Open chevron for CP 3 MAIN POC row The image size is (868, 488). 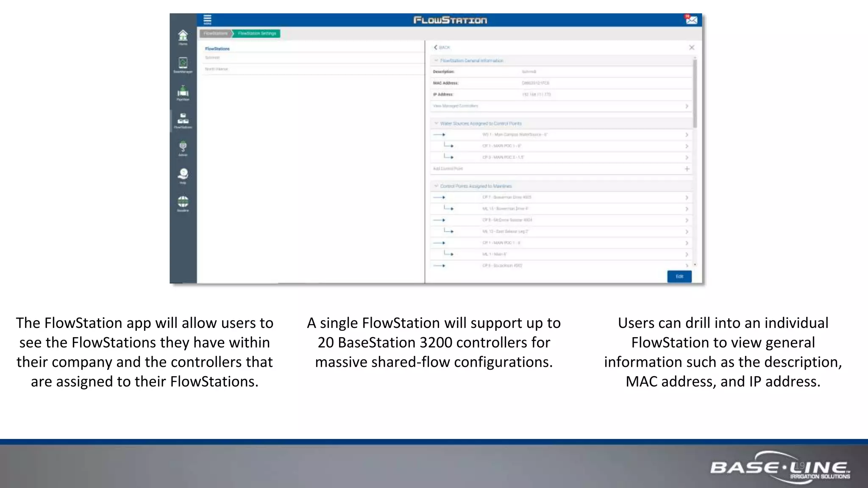tap(687, 158)
